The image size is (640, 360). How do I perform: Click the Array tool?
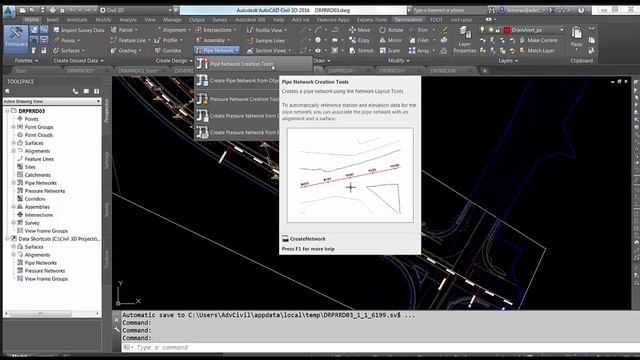coord(419,51)
